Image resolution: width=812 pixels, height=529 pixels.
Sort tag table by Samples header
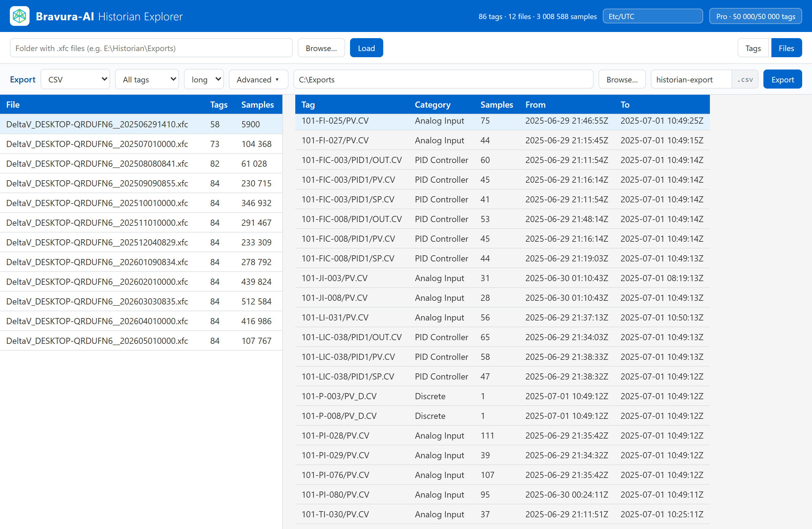[x=496, y=105]
